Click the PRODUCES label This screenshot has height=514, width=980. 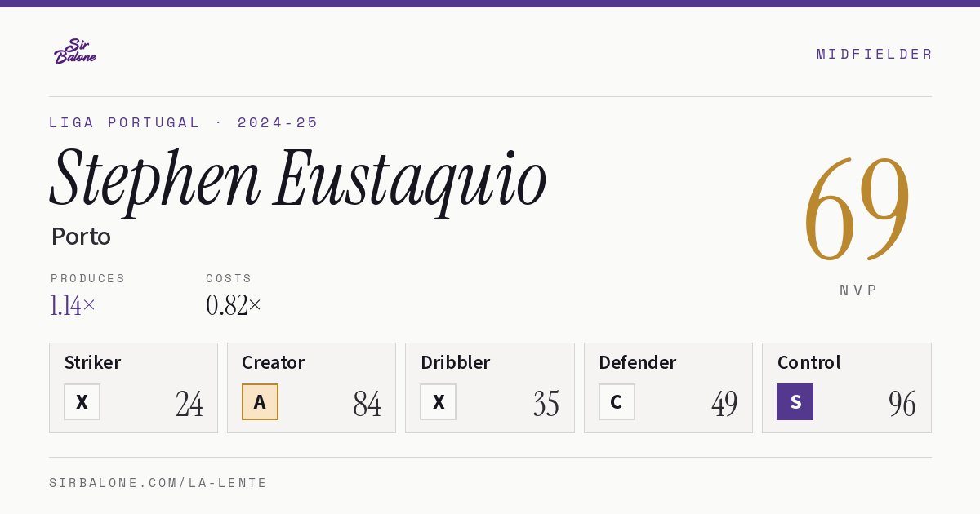pyautogui.click(x=88, y=278)
